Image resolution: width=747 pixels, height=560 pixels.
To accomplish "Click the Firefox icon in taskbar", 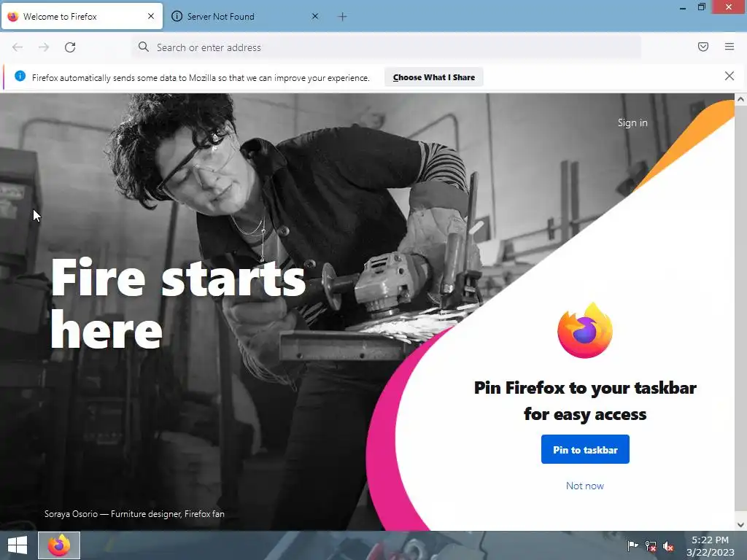I will 59,545.
